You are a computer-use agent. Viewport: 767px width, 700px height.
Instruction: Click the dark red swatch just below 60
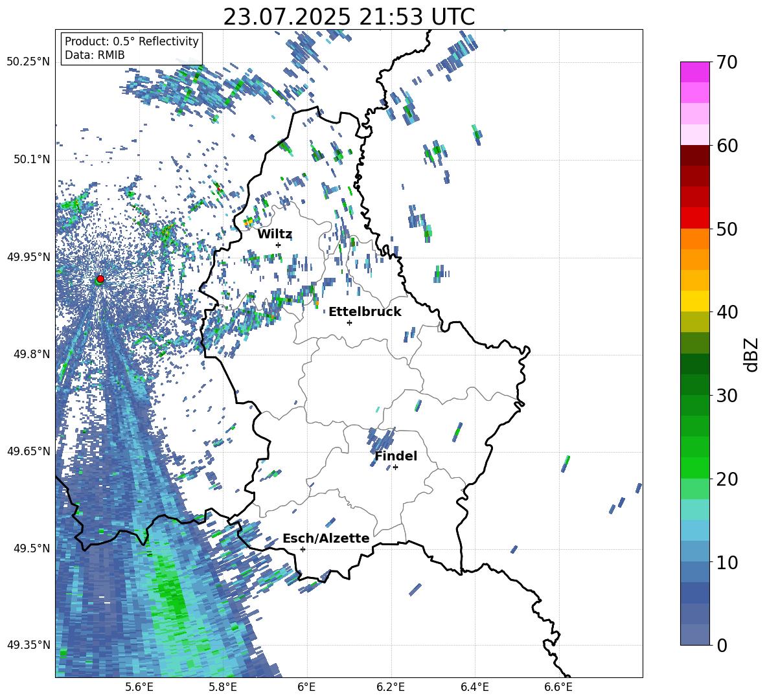pos(695,155)
